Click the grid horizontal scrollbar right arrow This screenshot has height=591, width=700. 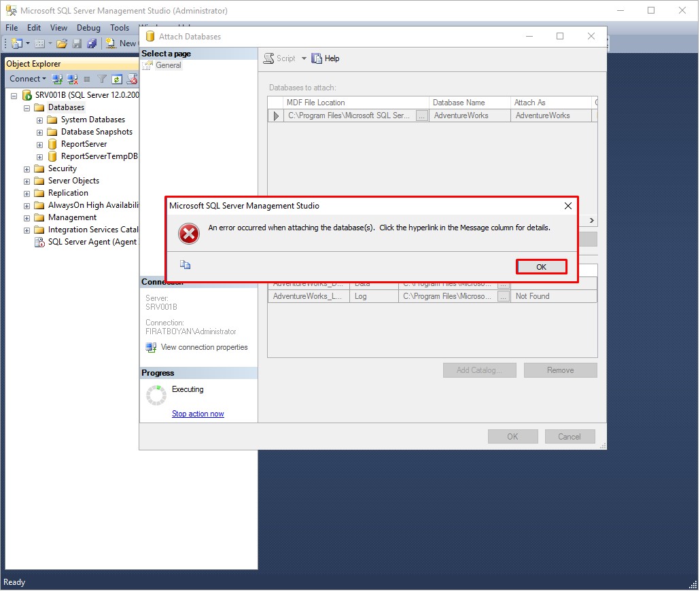(591, 221)
